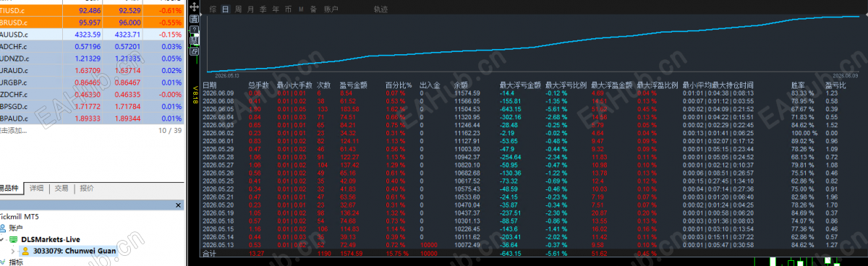Click the 盈亏比 profit ratio column header
The height and width of the screenshot is (266, 868).
(836, 85)
